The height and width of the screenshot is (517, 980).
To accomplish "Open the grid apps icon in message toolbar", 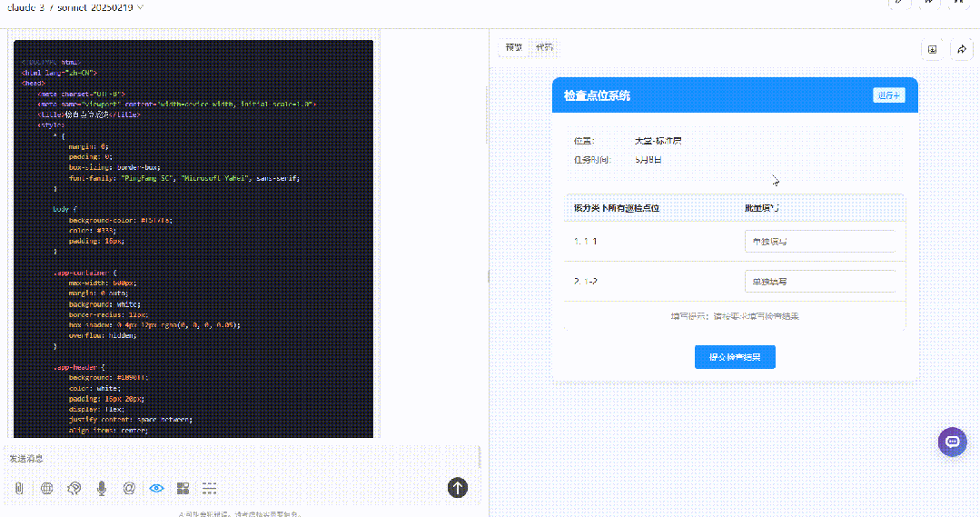I will click(x=183, y=488).
